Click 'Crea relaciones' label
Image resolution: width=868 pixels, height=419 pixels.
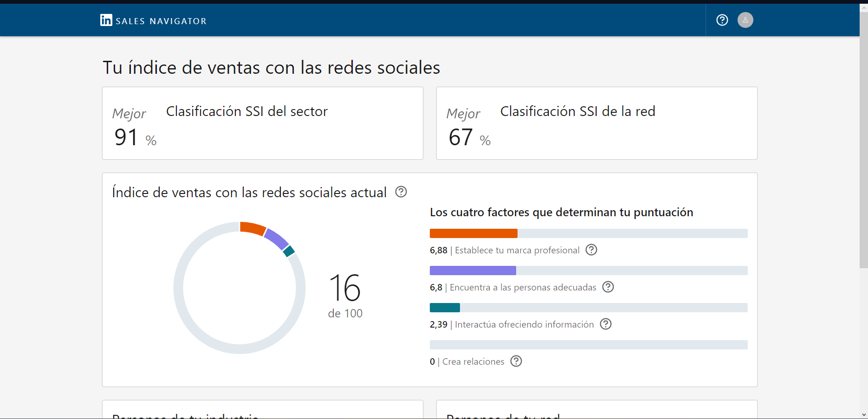(473, 361)
